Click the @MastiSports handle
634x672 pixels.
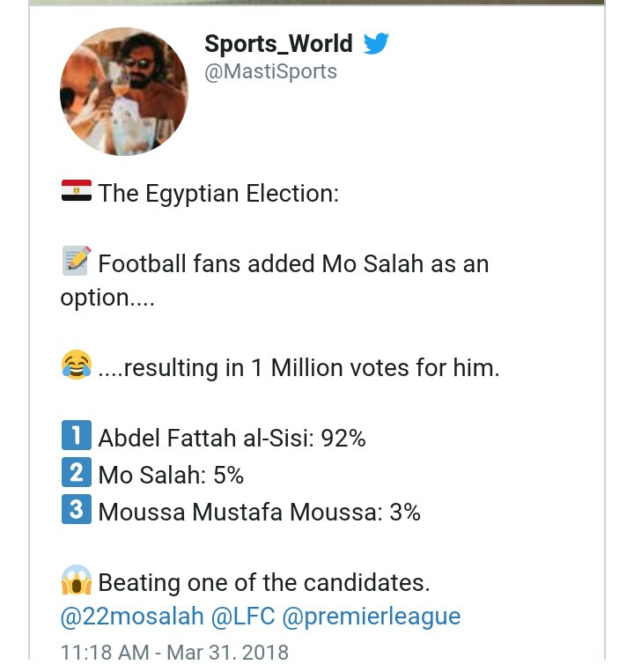click(x=270, y=72)
